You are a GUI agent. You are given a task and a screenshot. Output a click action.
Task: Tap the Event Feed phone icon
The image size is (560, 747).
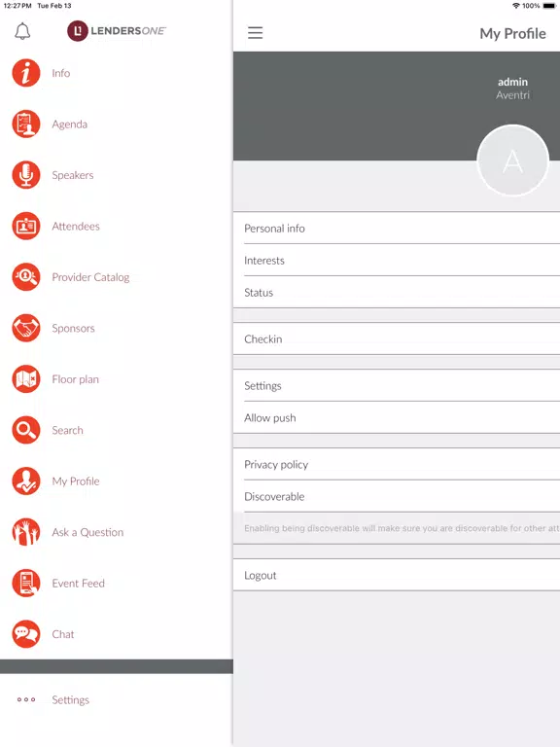[x=26, y=583]
